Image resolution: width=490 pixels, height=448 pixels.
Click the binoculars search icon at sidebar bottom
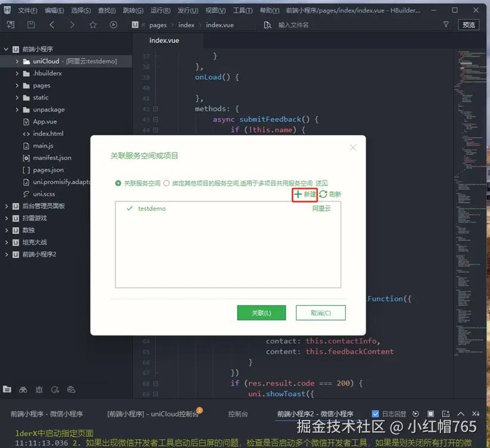[23, 390]
